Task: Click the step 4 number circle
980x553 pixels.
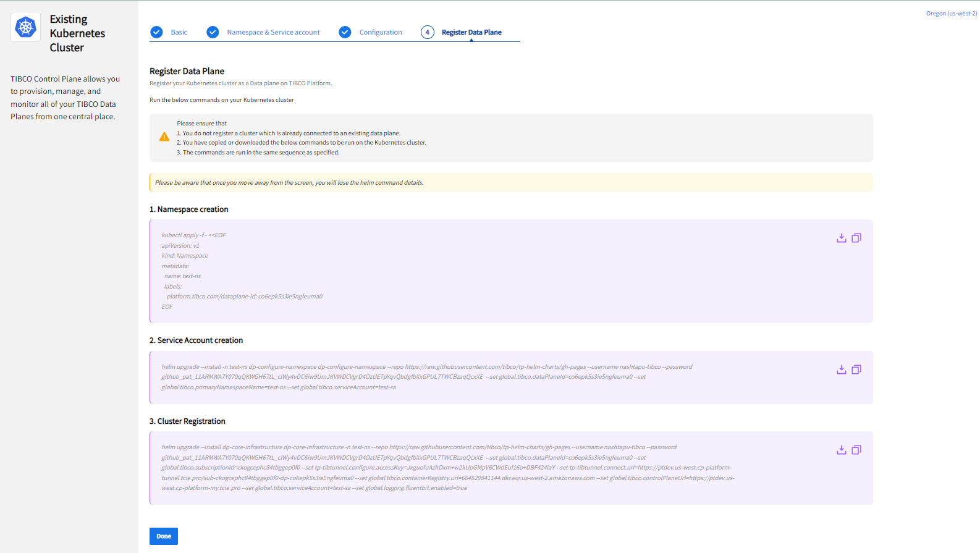Action: [x=428, y=32]
